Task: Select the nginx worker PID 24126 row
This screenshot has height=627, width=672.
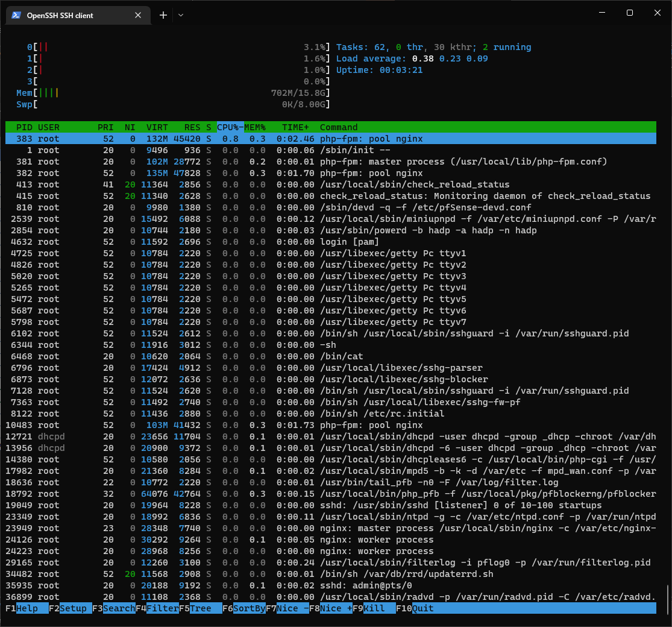Action: point(330,540)
